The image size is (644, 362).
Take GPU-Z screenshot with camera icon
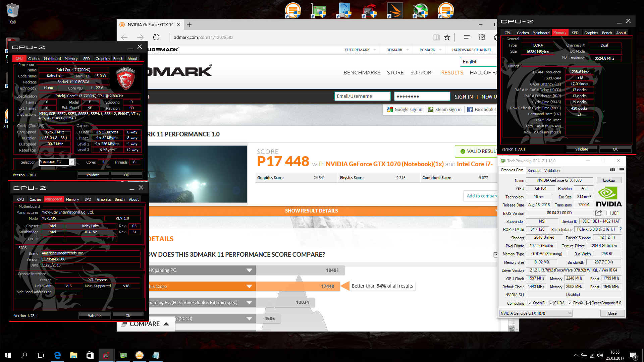612,170
